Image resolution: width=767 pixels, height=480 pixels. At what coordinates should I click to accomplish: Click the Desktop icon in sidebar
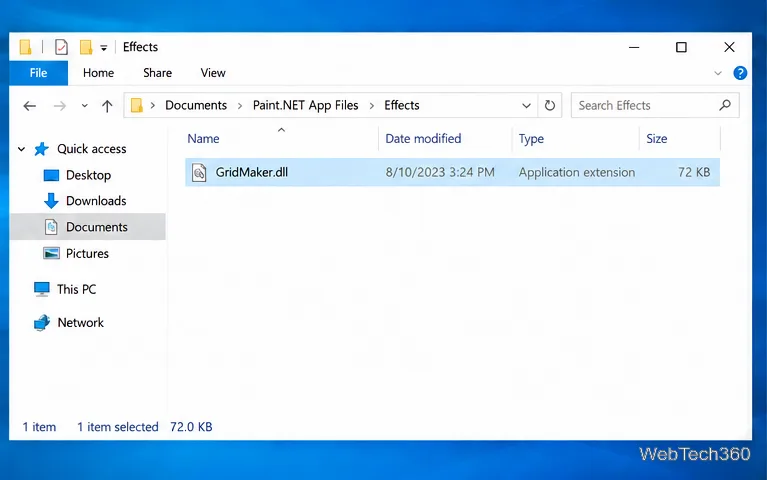coord(51,175)
